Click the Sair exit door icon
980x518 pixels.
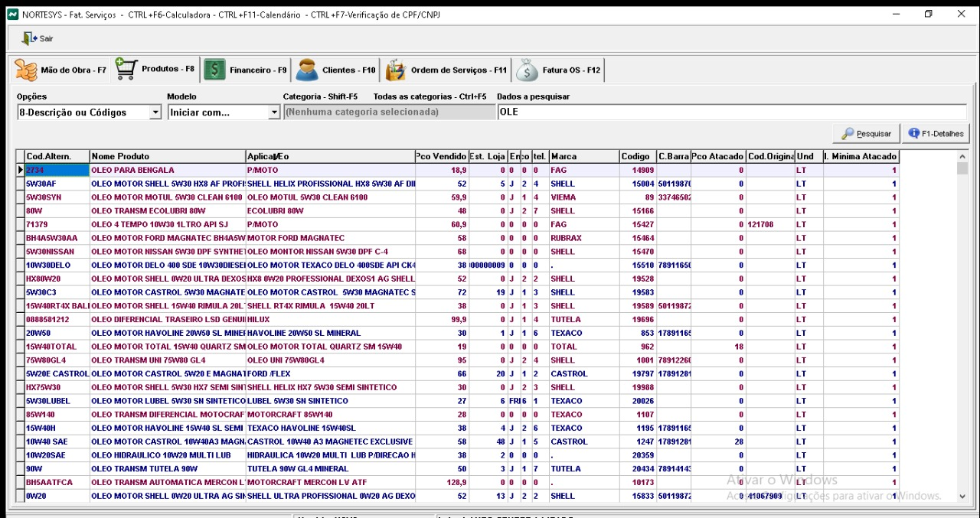pos(29,38)
